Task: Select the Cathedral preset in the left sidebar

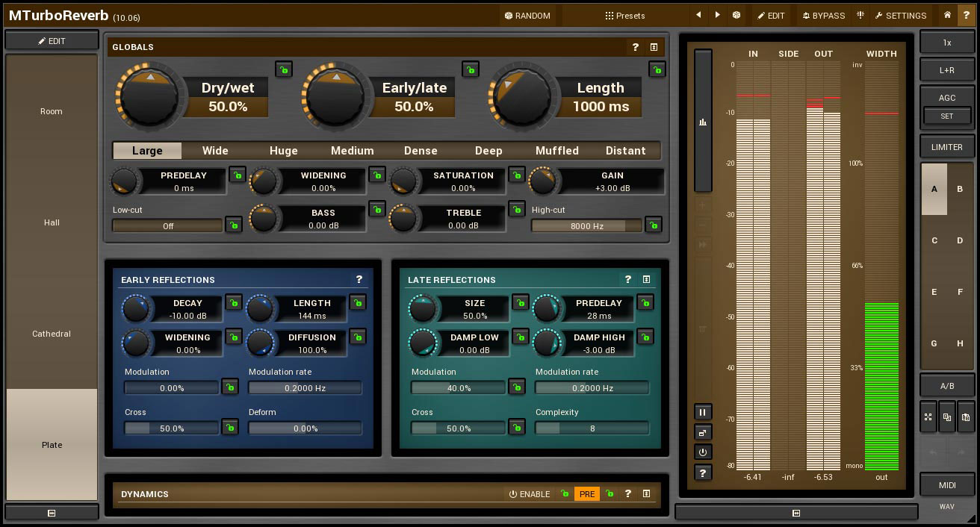Action: pos(51,334)
